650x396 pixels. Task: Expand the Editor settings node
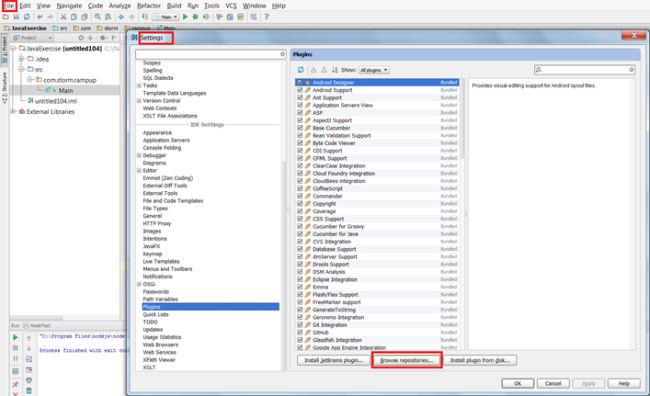[139, 170]
